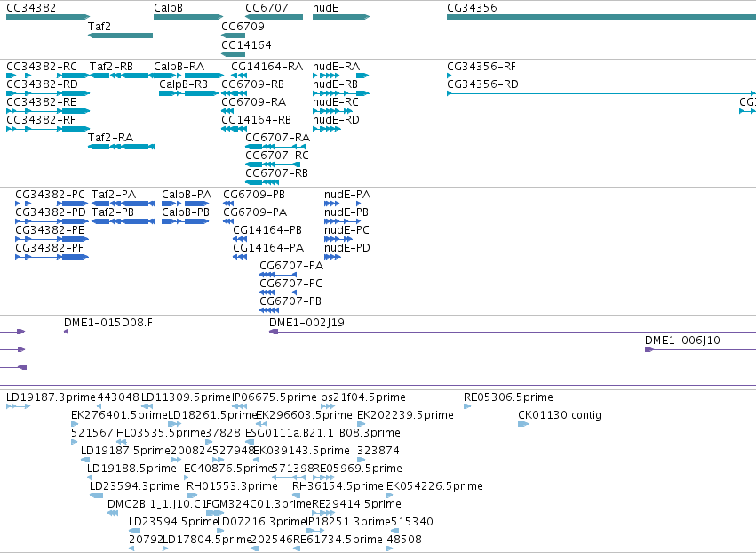
Task: Select the CG34382 gene bar
Action: point(48,17)
